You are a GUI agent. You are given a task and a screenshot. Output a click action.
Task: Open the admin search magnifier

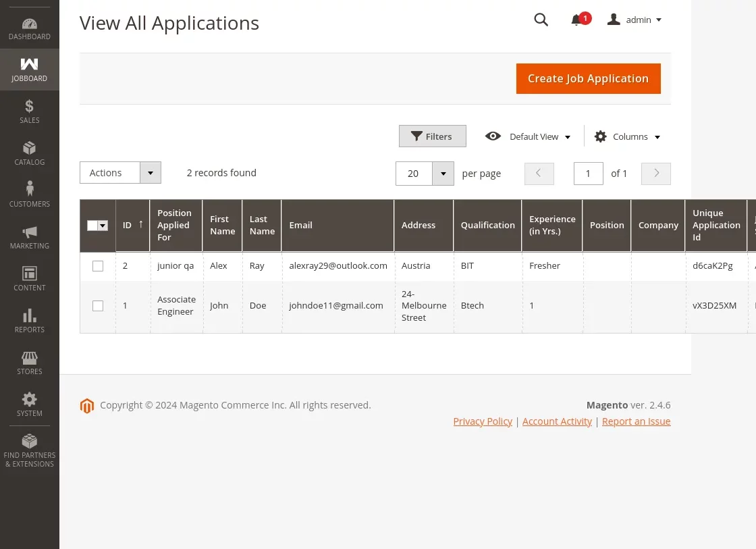(541, 20)
